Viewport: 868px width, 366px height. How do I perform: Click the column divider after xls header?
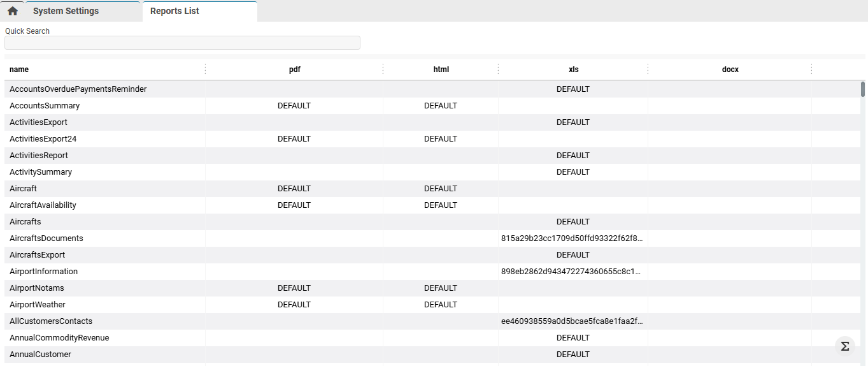click(648, 70)
